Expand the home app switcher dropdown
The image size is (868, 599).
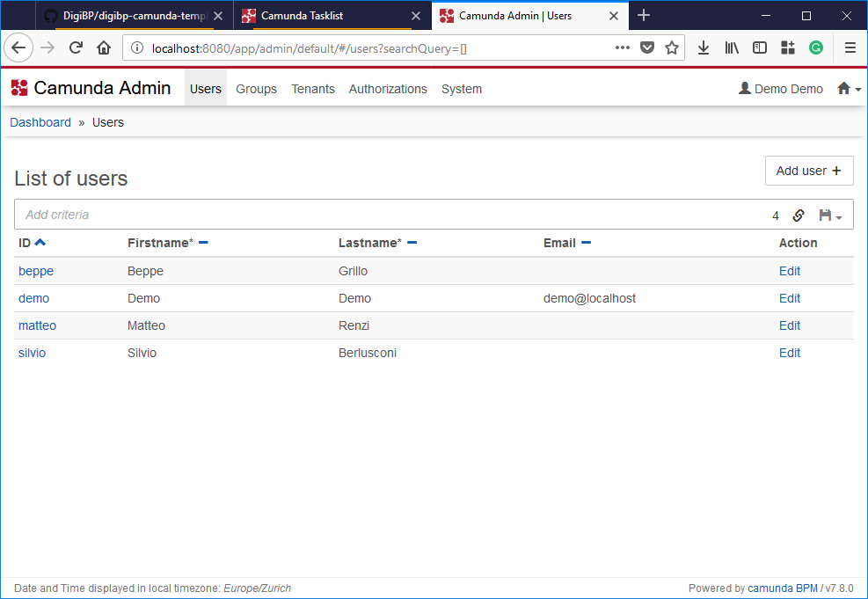click(x=849, y=89)
